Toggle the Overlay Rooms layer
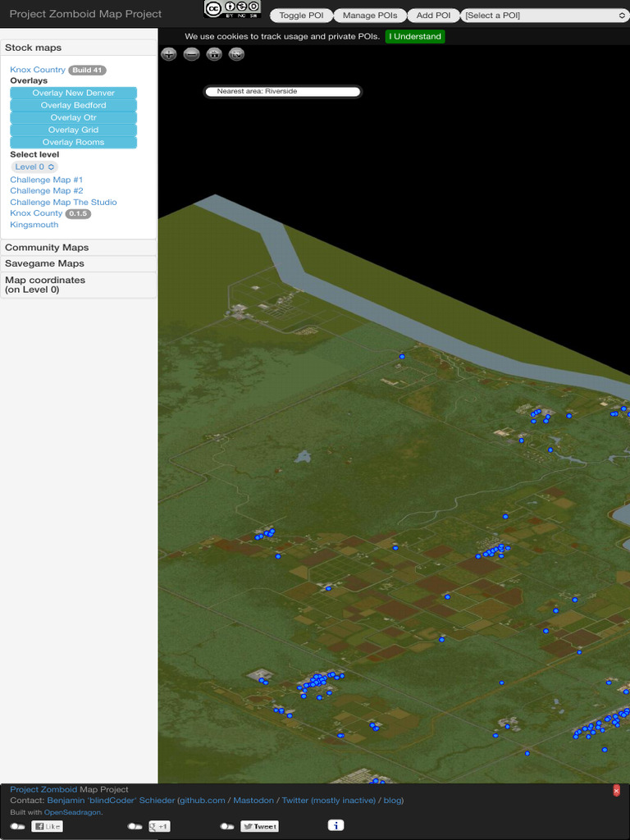 [73, 143]
